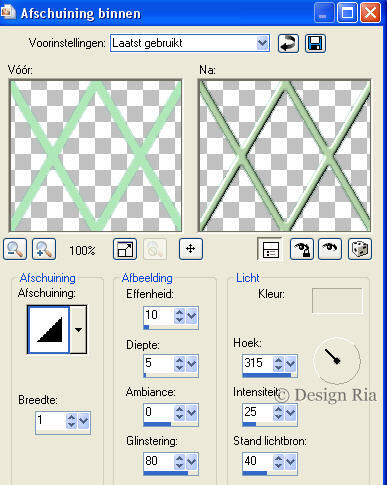Open the Effenheid slider dropdown arrow
Image resolution: width=387 pixels, height=485 pixels.
[x=192, y=315]
